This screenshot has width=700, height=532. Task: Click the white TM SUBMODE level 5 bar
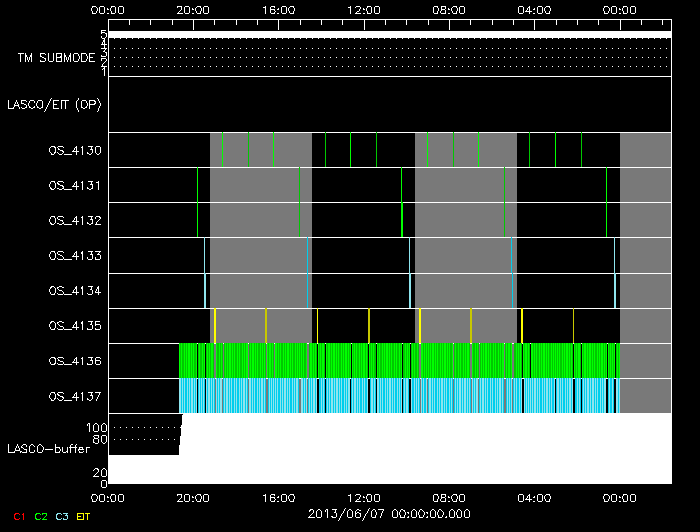coord(390,34)
